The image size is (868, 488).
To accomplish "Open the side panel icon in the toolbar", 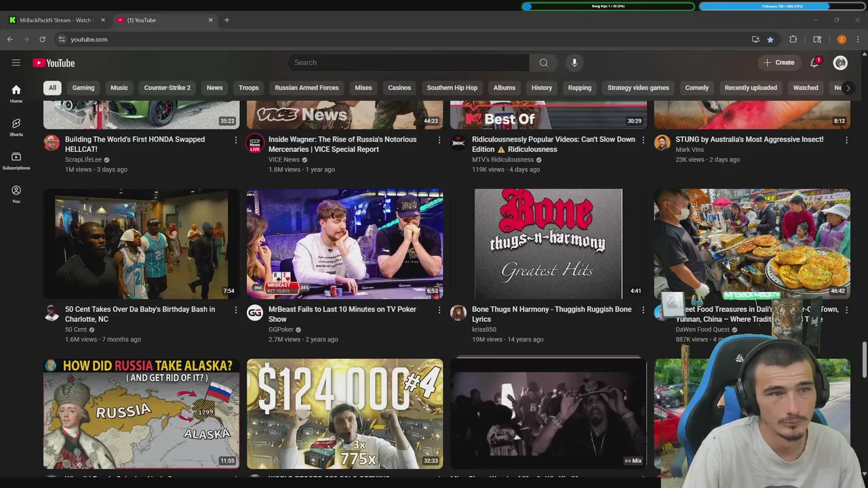I will pyautogui.click(x=817, y=39).
